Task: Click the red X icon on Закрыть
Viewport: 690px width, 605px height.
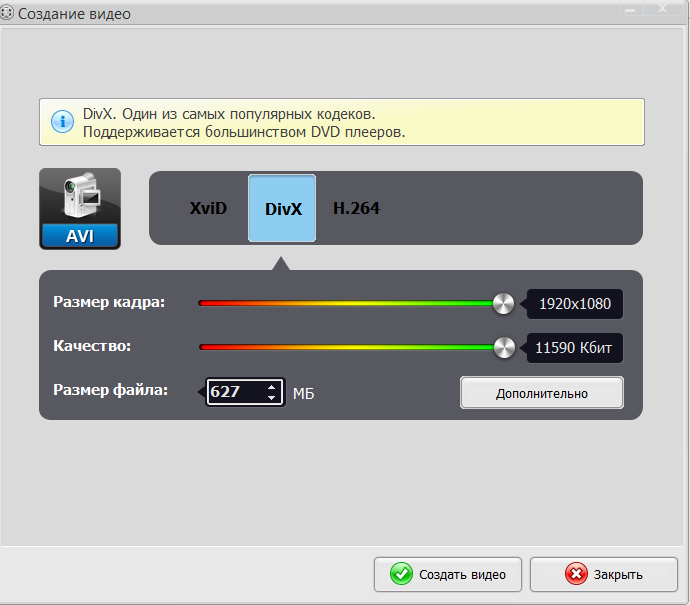Action: (576, 574)
